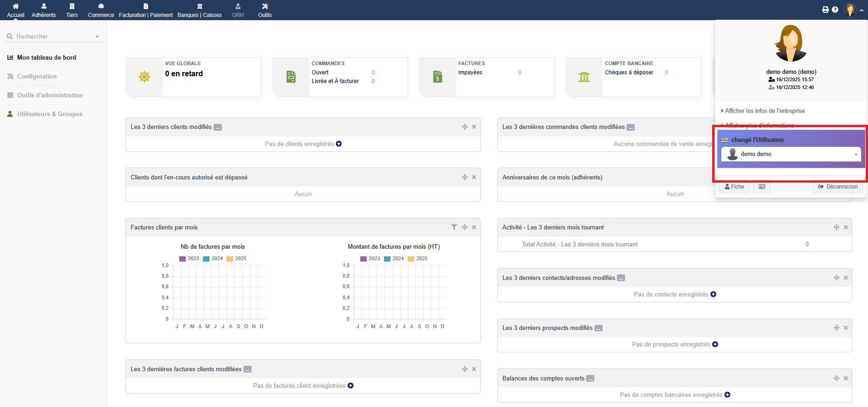Open the Tiers menu

[72, 10]
